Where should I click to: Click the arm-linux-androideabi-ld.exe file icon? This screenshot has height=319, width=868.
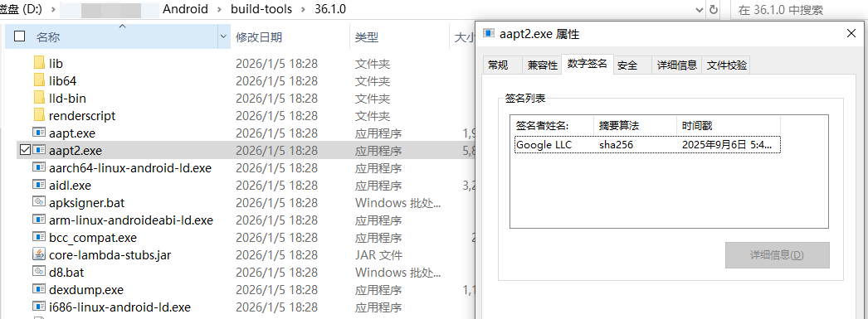[39, 220]
